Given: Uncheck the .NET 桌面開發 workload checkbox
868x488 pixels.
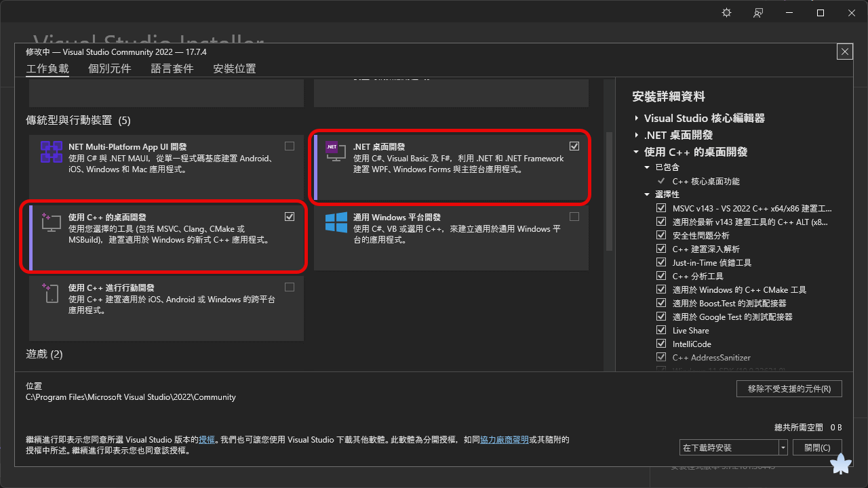Looking at the screenshot, I should (574, 146).
